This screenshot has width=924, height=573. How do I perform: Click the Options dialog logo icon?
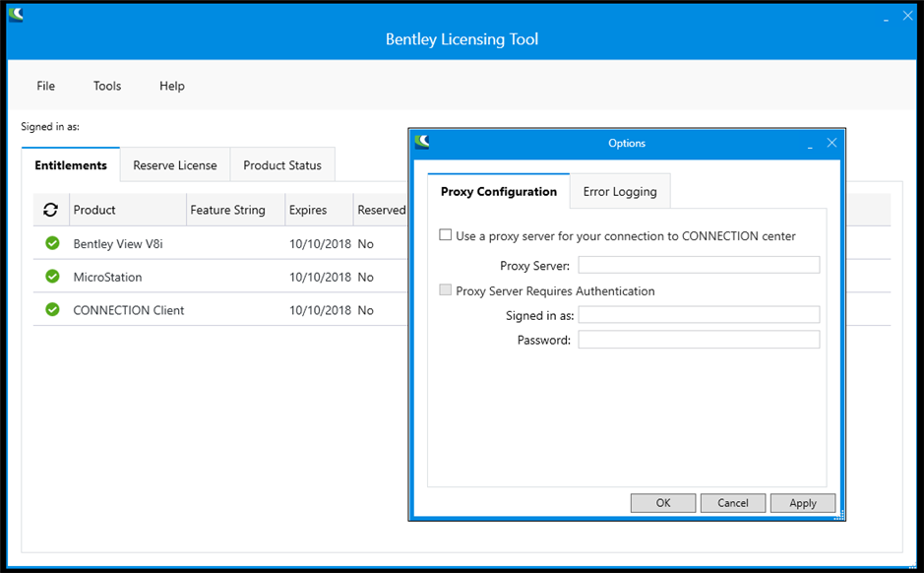click(423, 143)
